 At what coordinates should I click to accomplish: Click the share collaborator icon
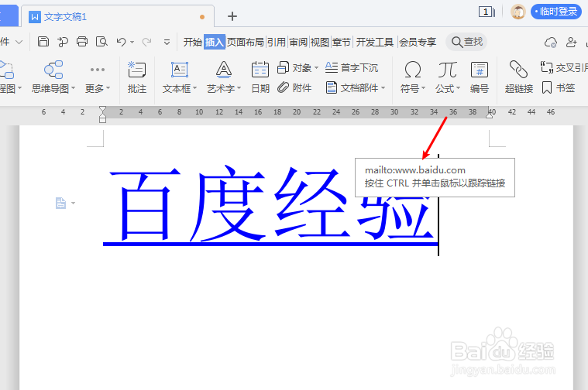571,42
